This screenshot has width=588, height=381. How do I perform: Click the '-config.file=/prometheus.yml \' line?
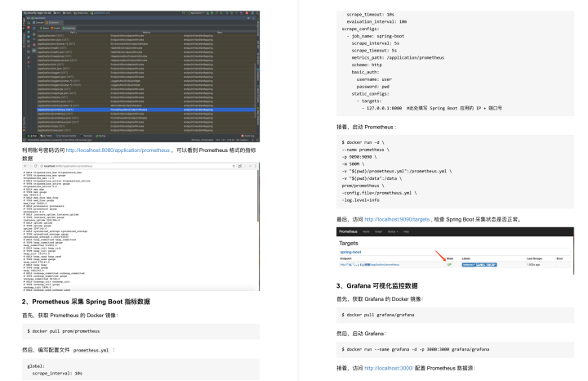379,193
